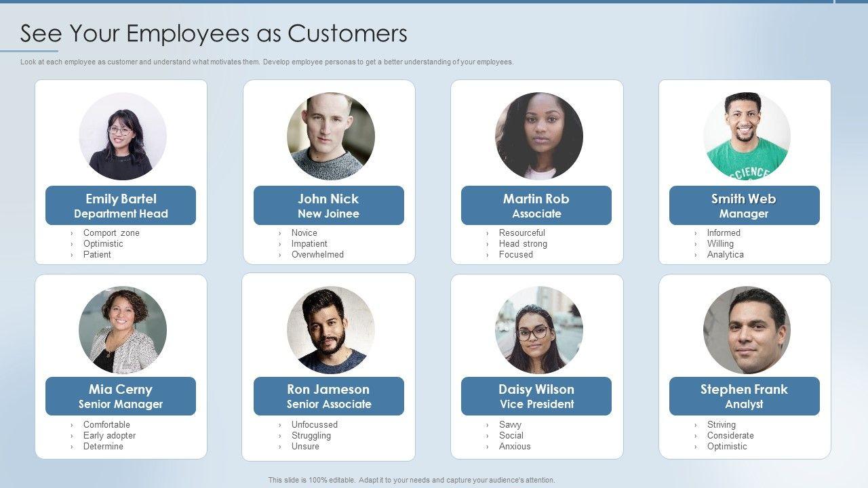Image resolution: width=868 pixels, height=488 pixels.
Task: Select the "Head strong" trait
Action: 523,243
